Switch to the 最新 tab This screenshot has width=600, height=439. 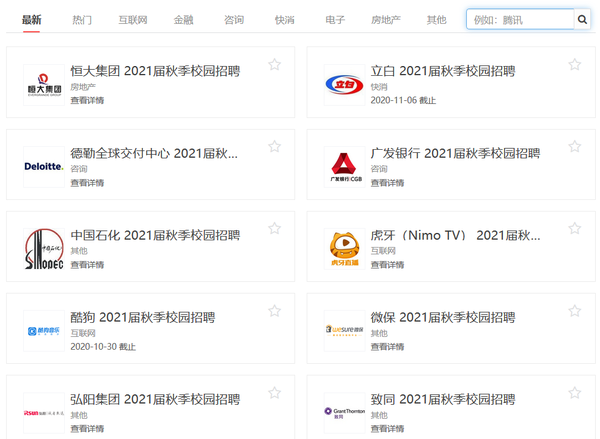click(31, 20)
